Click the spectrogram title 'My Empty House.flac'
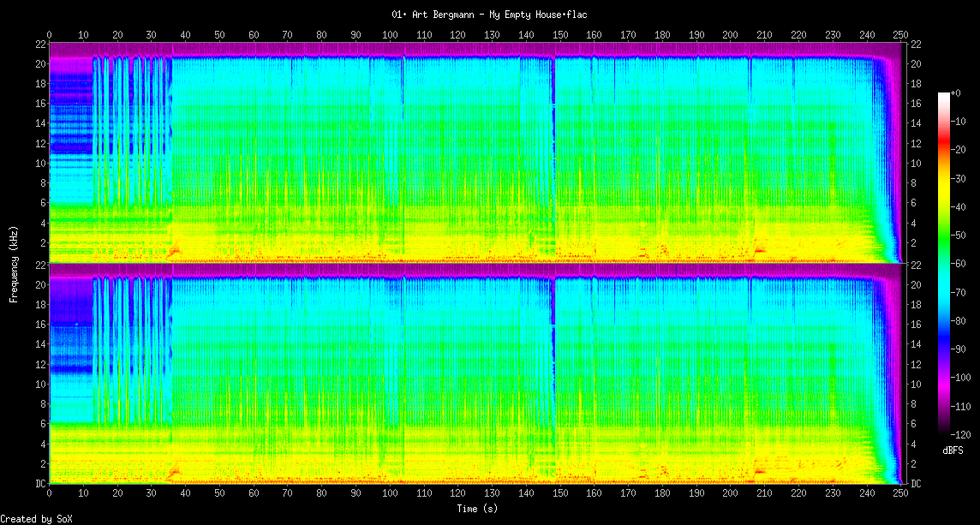This screenshot has width=980, height=525. pyautogui.click(x=489, y=15)
